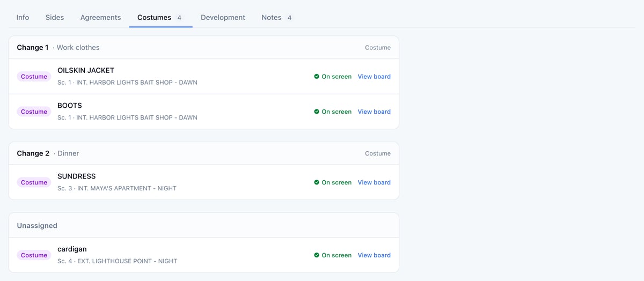Select the OILSKIN JACKET item title
This screenshot has height=281, width=644.
coord(86,70)
